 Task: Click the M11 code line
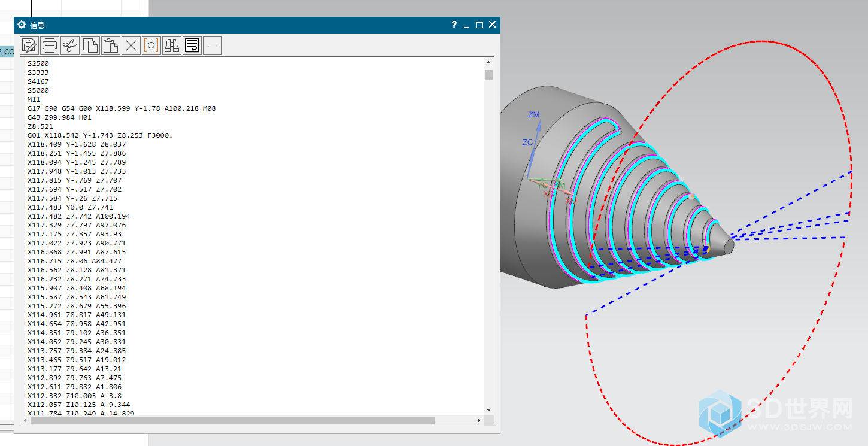pyautogui.click(x=34, y=99)
